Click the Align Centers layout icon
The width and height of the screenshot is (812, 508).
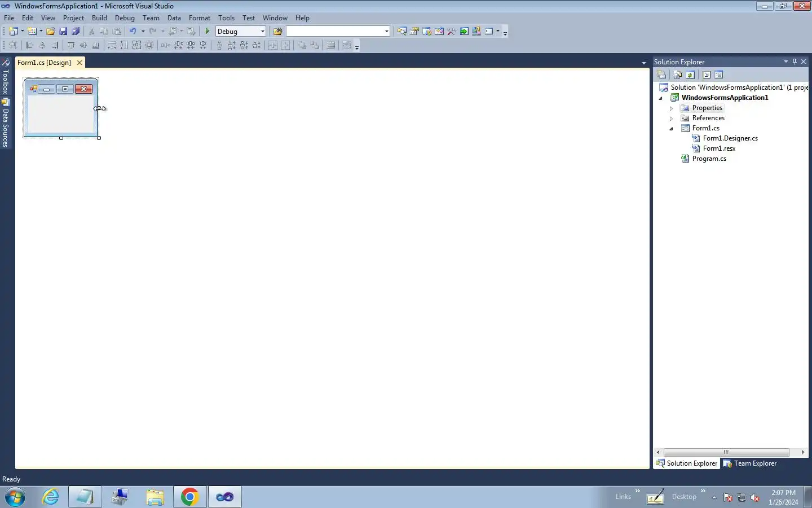click(42, 45)
